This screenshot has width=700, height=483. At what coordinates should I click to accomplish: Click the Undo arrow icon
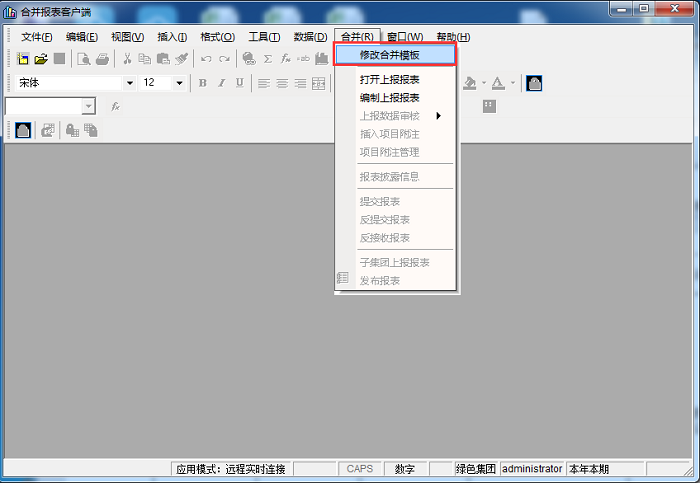[x=206, y=59]
